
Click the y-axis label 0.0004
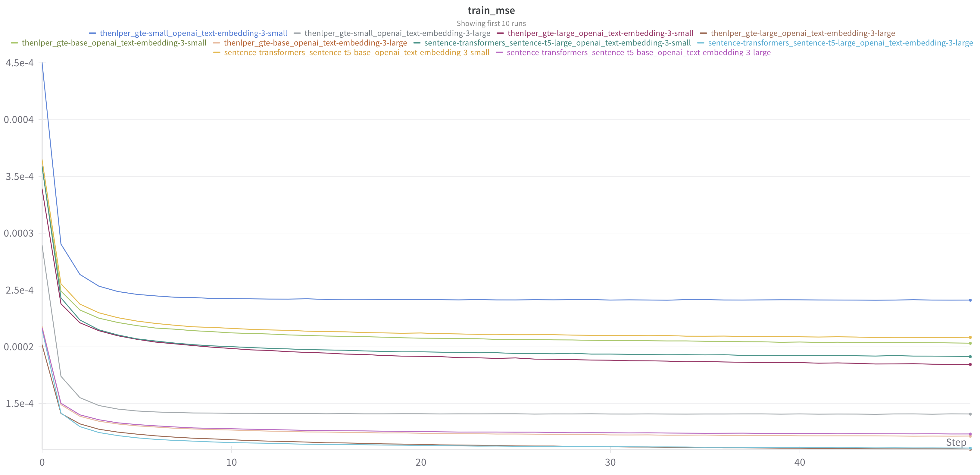[19, 120]
